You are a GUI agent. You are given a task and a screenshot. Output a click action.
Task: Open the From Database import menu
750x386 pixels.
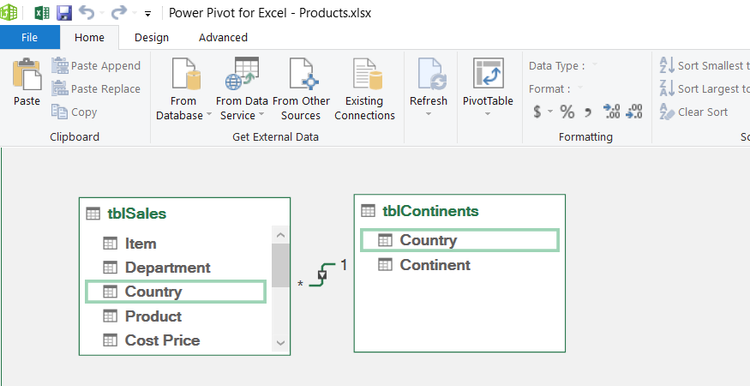point(184,89)
